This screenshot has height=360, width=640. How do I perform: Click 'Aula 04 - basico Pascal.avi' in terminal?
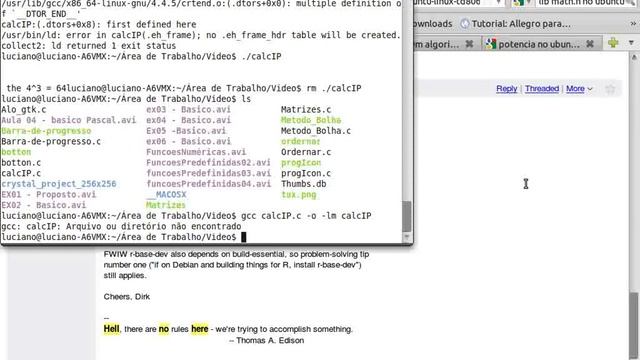pyautogui.click(x=69, y=120)
